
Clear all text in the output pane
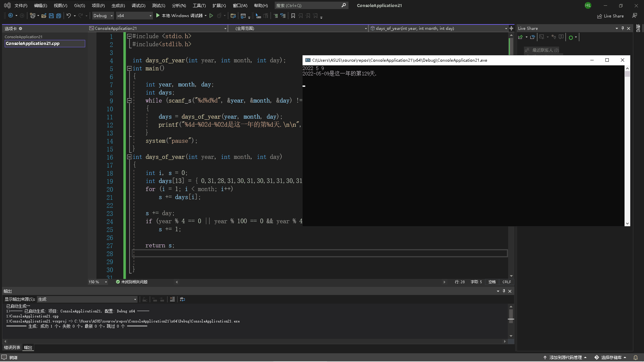click(172, 299)
